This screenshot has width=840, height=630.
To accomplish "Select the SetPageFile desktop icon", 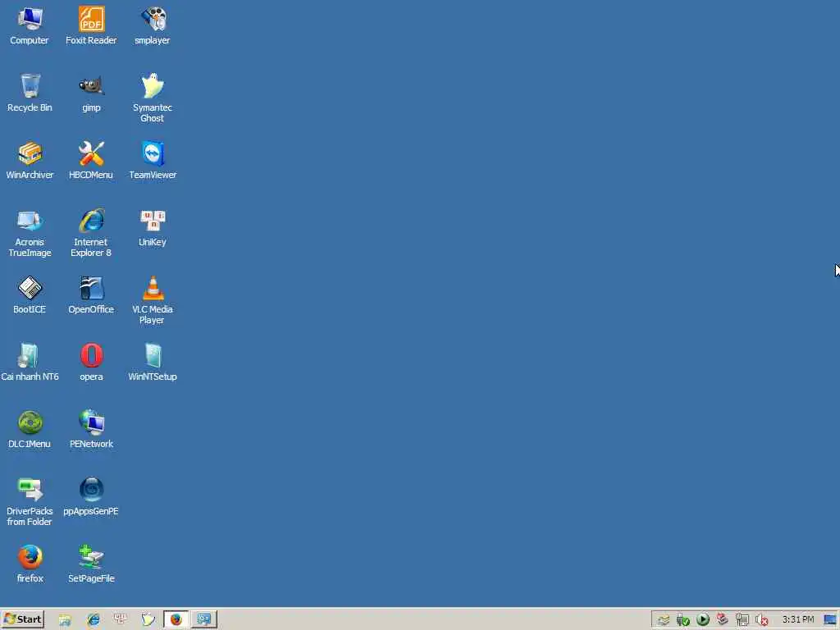I will [x=91, y=564].
